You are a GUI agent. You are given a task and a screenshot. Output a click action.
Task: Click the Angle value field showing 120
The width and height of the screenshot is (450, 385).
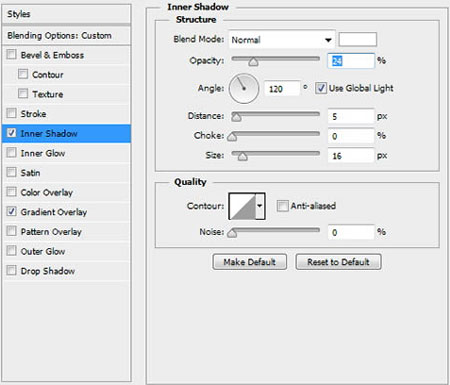tap(282, 89)
